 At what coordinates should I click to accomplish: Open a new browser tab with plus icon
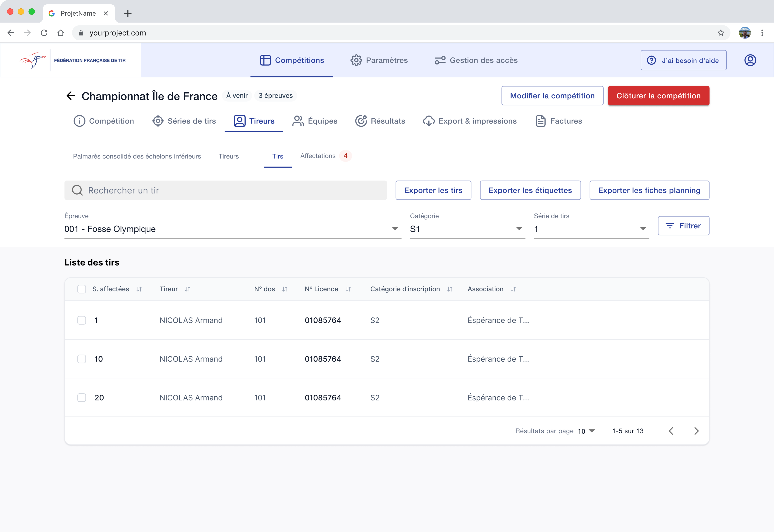[128, 13]
